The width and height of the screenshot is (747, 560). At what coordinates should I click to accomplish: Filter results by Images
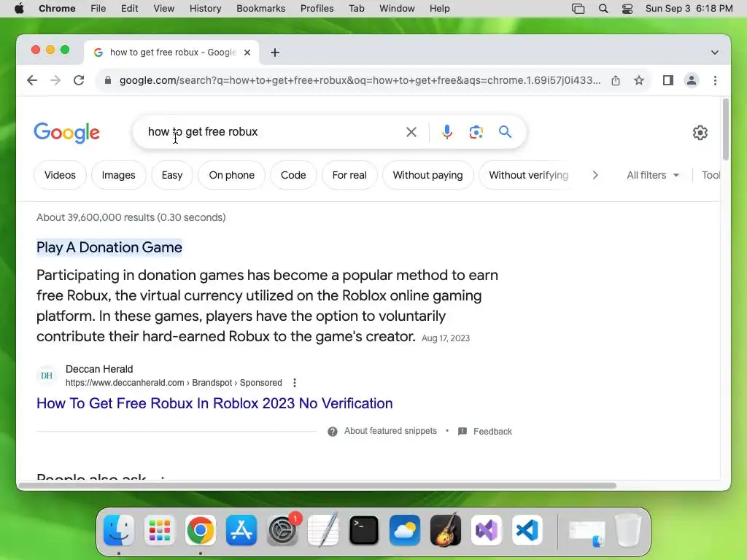[x=119, y=175]
